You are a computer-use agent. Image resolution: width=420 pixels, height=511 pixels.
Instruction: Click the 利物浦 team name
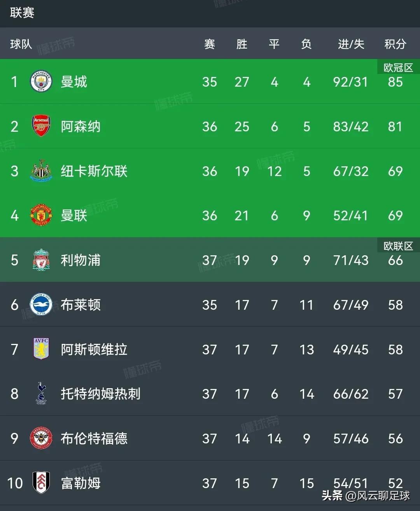point(80,260)
